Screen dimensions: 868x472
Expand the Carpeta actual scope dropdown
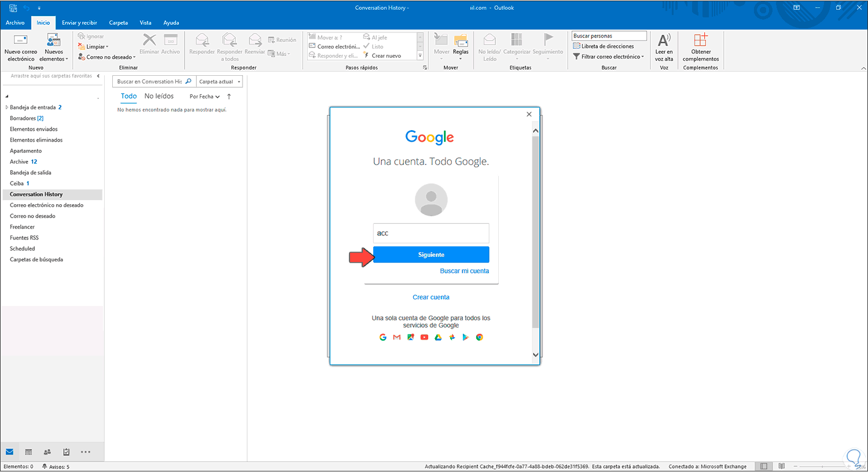click(x=238, y=82)
